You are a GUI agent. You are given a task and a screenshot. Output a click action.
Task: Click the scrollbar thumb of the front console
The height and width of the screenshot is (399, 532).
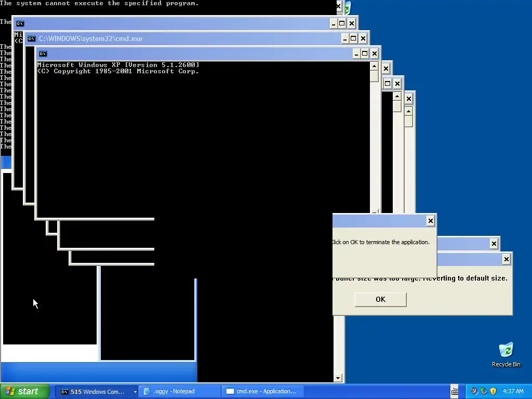(x=374, y=76)
